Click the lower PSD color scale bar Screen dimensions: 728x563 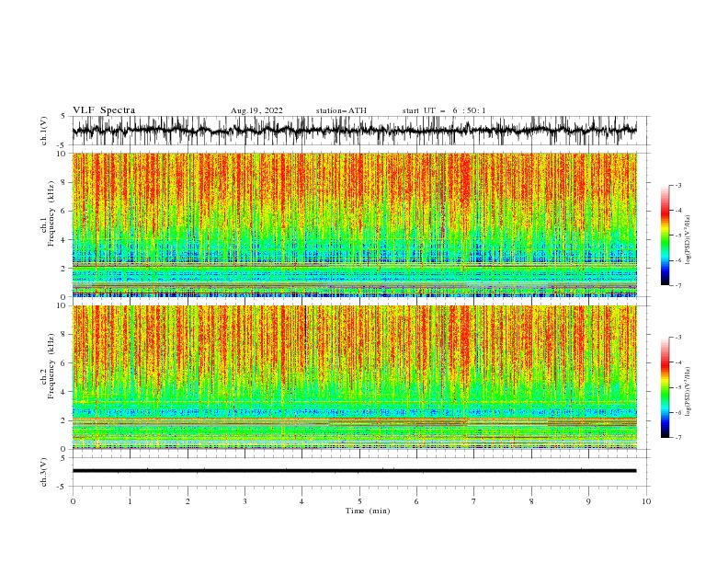(665, 387)
